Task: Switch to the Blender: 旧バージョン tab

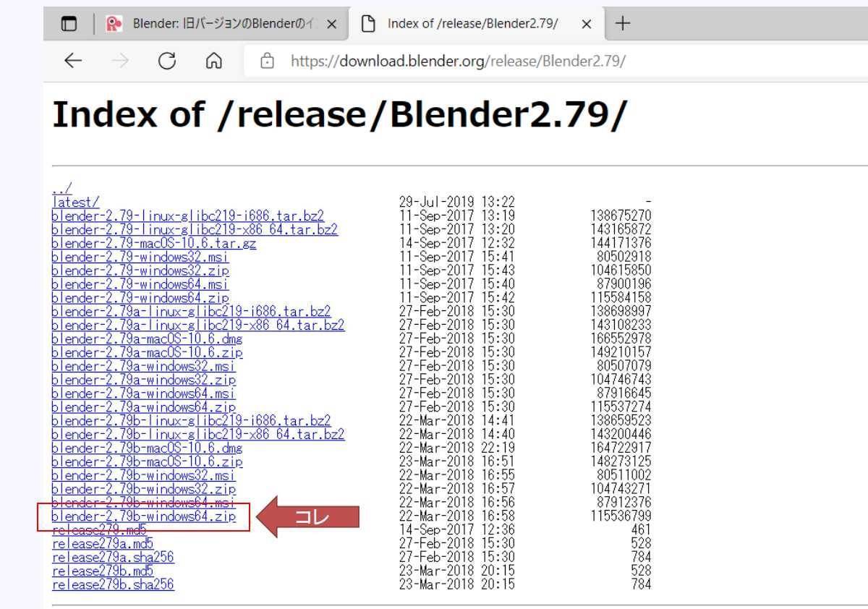Action: coord(222,24)
